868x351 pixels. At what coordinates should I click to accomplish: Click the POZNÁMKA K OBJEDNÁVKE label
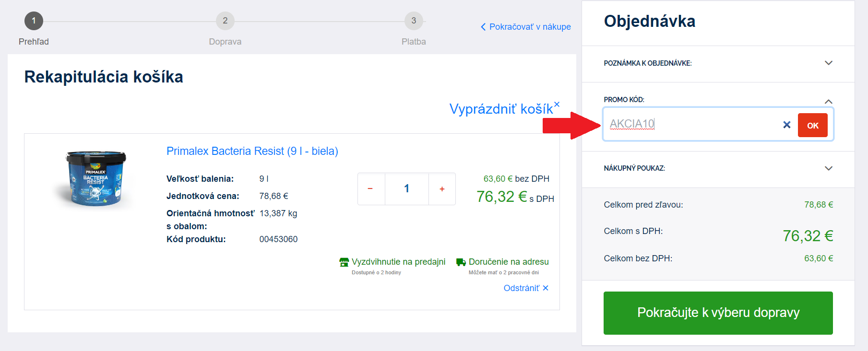coord(648,63)
